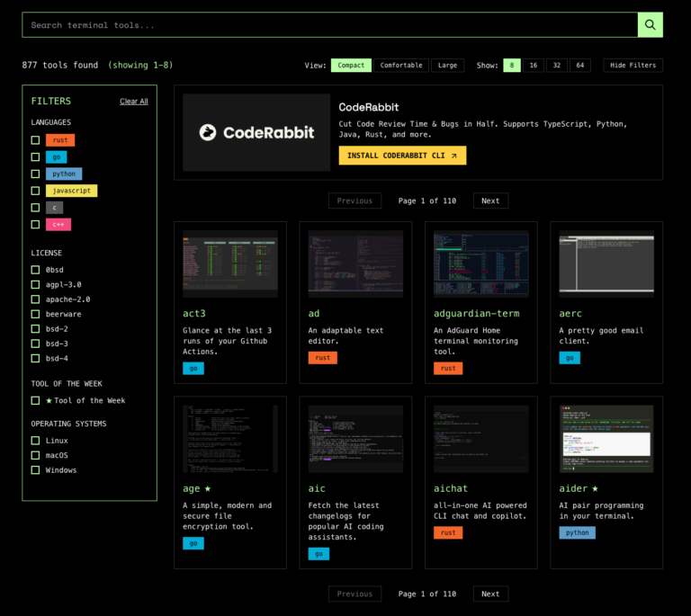Click the rust tag on adguardian-term card

[448, 369]
